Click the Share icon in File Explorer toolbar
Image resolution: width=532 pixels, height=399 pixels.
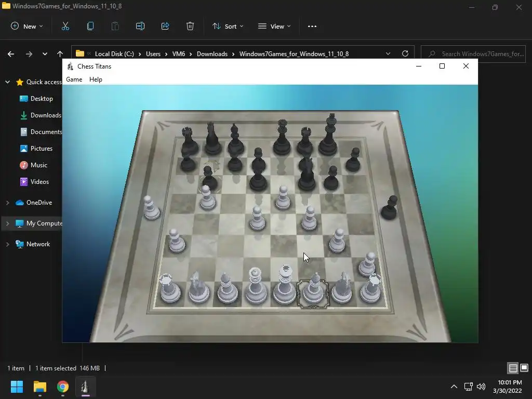click(x=165, y=26)
